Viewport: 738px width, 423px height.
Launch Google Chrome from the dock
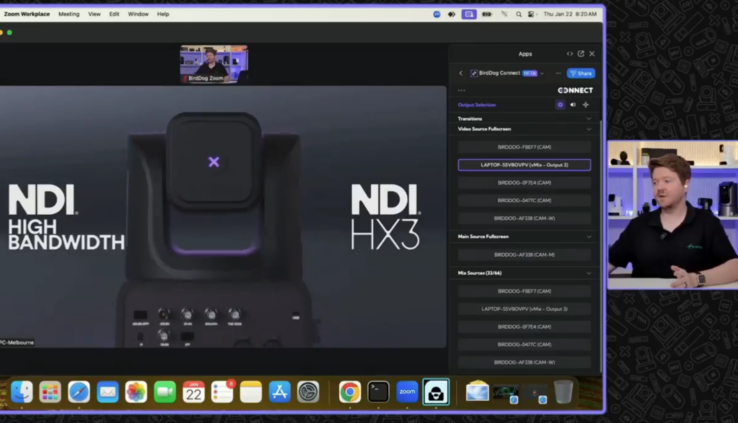(349, 392)
